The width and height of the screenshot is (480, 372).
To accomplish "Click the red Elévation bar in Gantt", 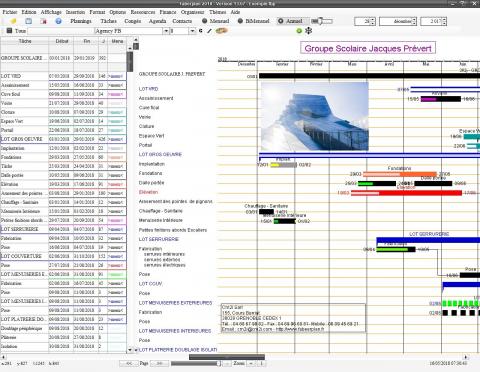I will (406, 193).
